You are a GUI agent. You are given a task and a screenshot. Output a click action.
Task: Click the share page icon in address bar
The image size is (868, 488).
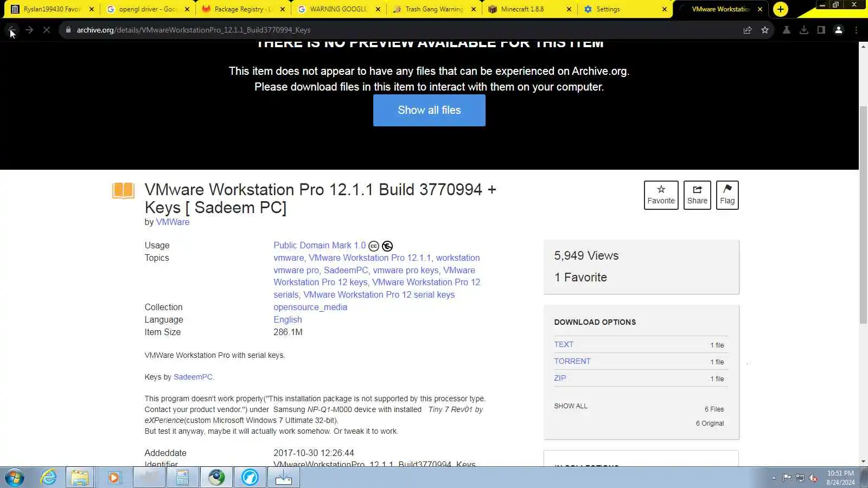pos(748,30)
